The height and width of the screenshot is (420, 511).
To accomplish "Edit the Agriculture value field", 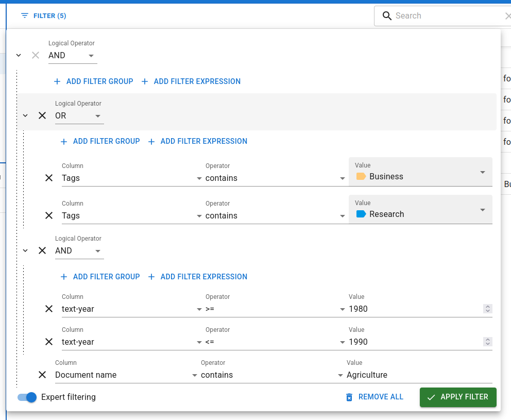I will click(419, 375).
